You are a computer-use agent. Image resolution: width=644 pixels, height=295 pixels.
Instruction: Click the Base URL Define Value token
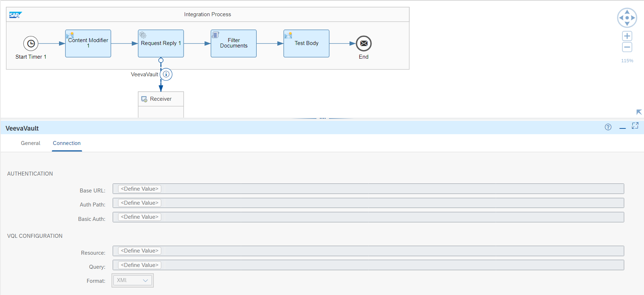pyautogui.click(x=140, y=189)
